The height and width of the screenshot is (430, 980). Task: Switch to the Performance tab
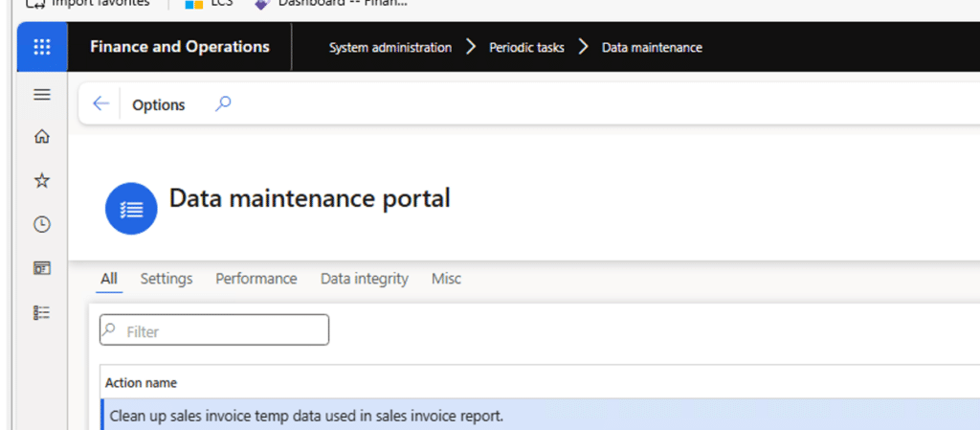pos(256,279)
